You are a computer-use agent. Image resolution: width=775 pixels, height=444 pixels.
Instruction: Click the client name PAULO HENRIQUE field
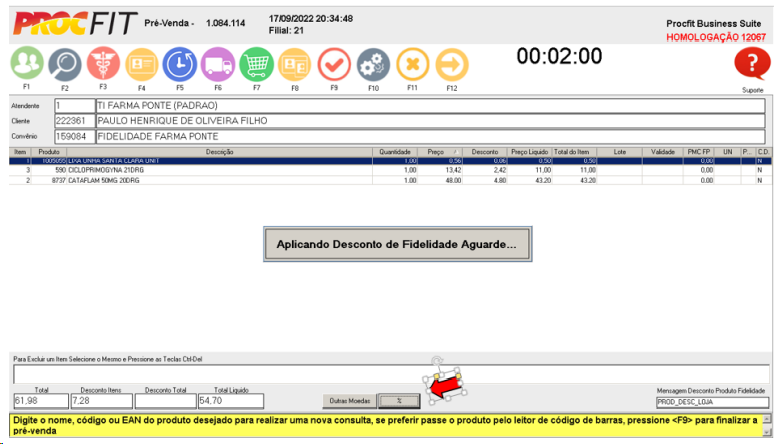tap(430, 121)
